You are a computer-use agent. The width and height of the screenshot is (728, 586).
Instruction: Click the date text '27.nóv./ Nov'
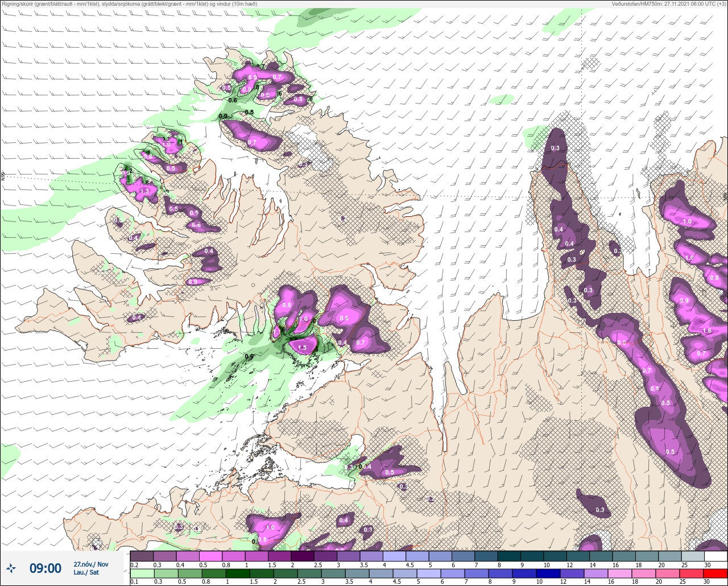coord(90,564)
